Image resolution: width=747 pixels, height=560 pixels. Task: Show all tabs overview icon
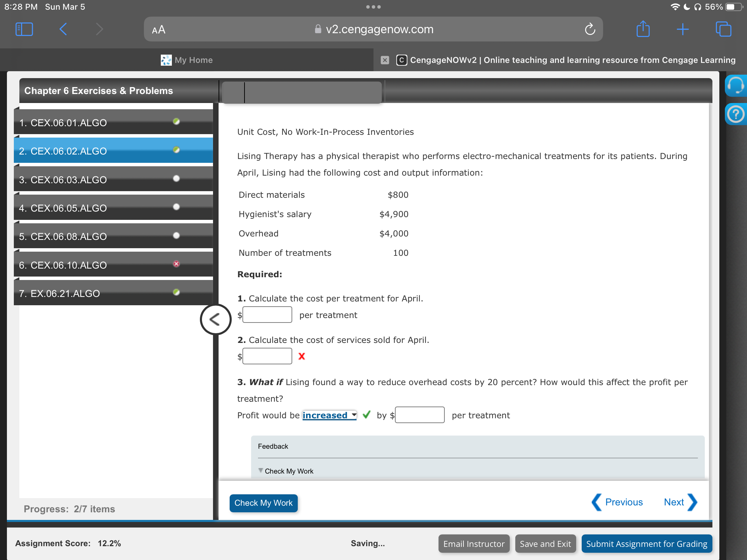pos(723,29)
